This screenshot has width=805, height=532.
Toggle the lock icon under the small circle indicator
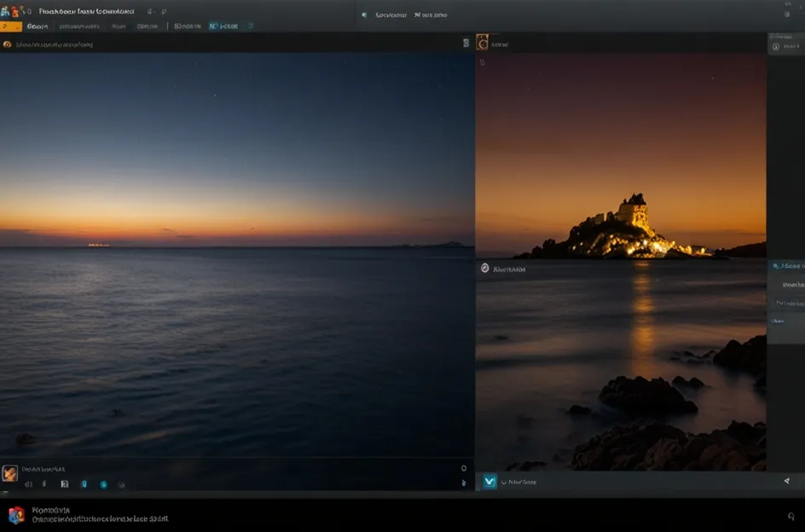pos(464,483)
